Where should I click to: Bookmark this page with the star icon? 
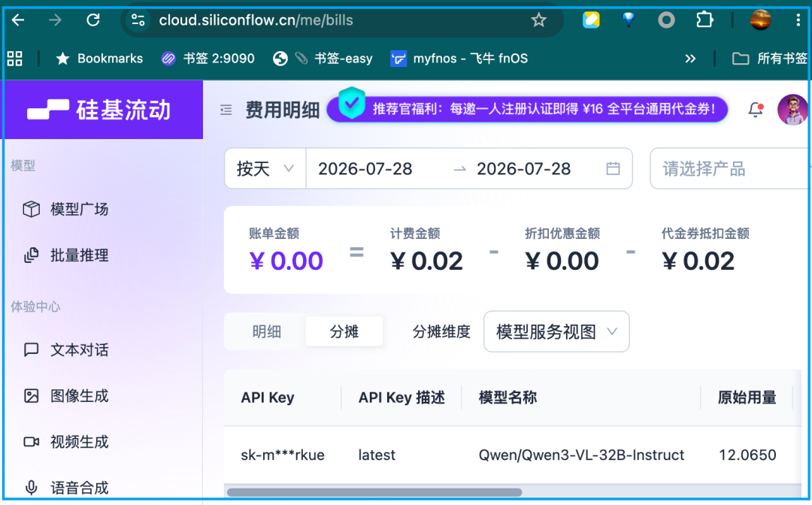tap(538, 20)
